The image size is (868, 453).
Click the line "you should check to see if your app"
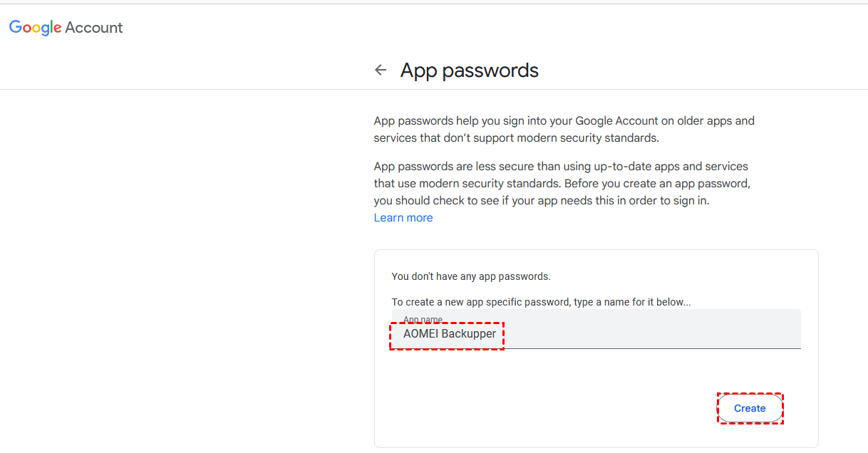542,201
